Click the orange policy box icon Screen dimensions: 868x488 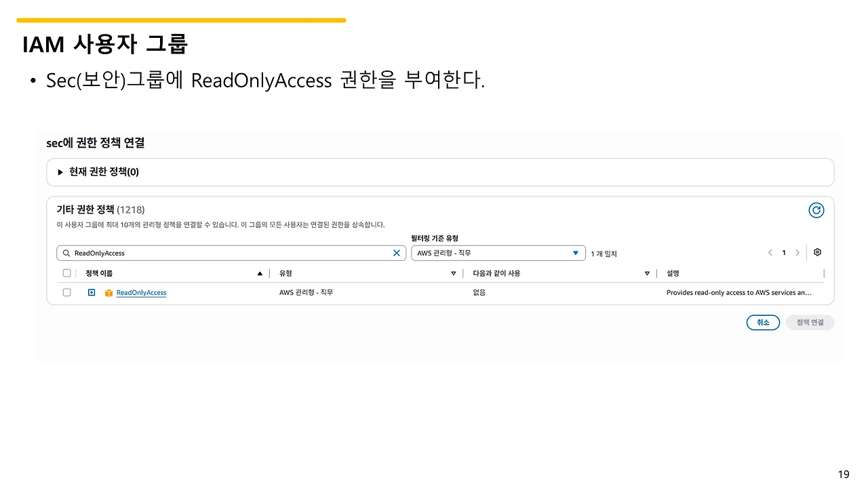point(108,293)
